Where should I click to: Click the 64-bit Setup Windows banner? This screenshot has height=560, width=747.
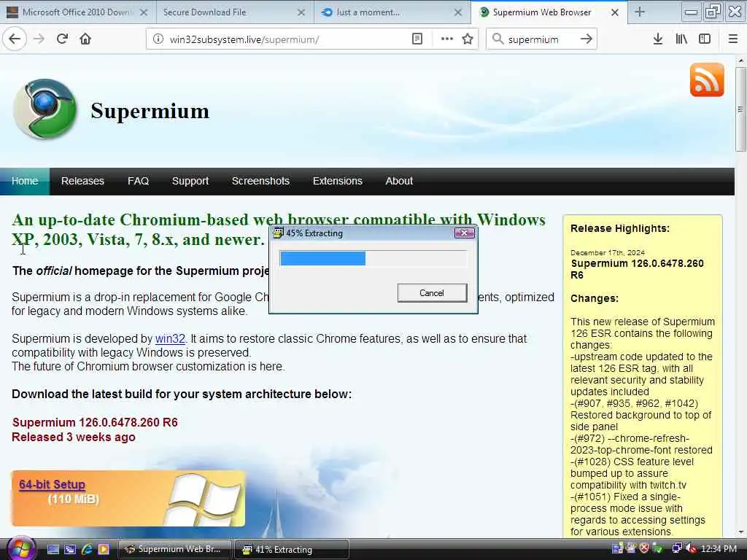pos(128,499)
